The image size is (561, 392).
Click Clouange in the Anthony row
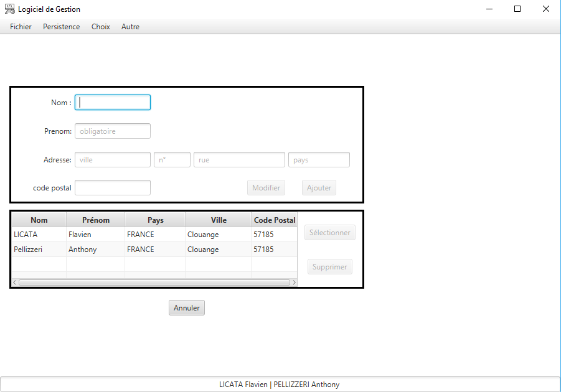click(x=219, y=250)
